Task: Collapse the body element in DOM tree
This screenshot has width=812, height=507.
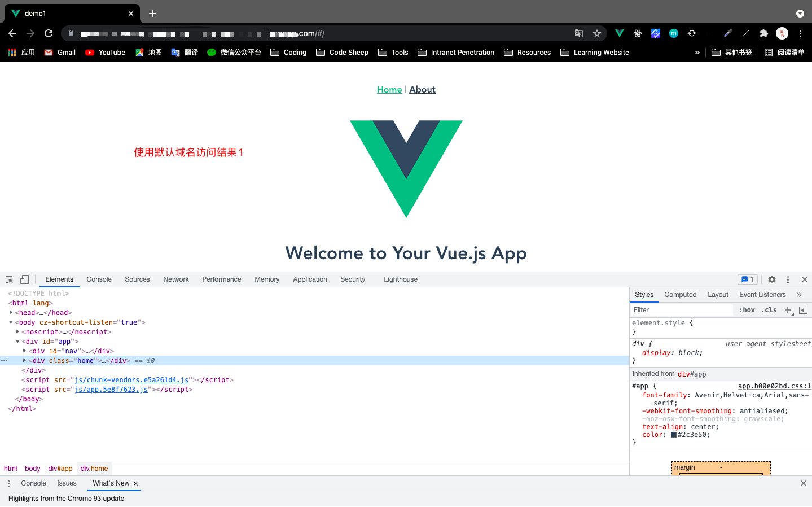Action: pyautogui.click(x=11, y=322)
